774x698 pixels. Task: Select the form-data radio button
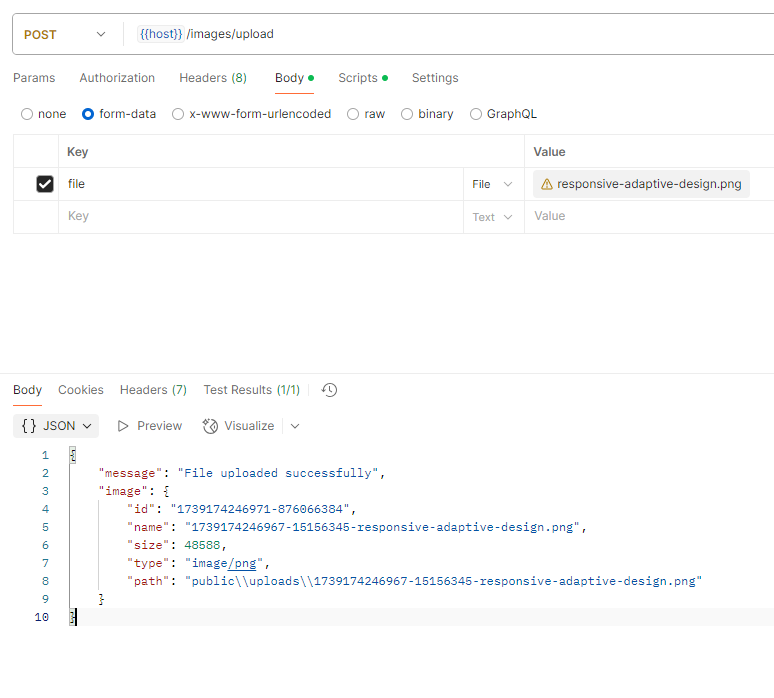pos(88,114)
